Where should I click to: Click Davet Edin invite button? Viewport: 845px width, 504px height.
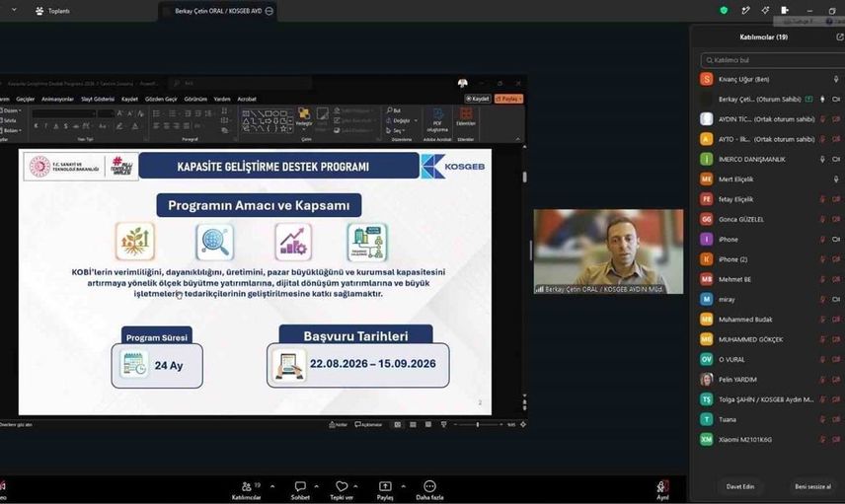point(740,487)
